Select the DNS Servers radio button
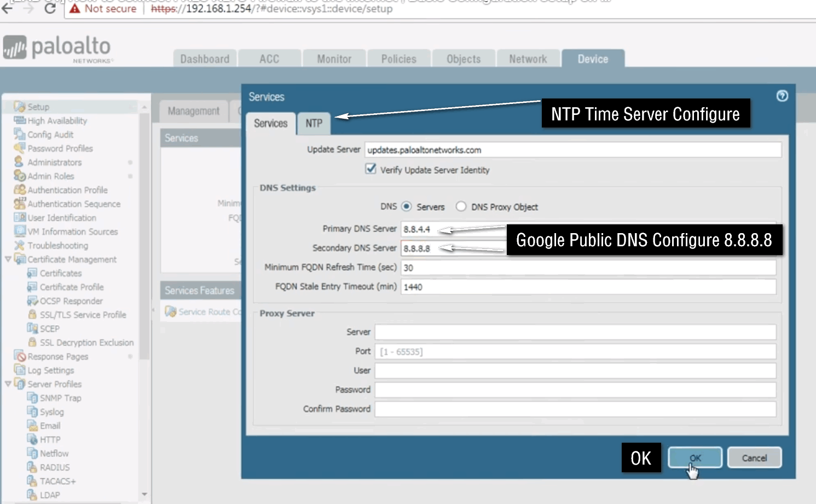816x504 pixels. point(407,206)
